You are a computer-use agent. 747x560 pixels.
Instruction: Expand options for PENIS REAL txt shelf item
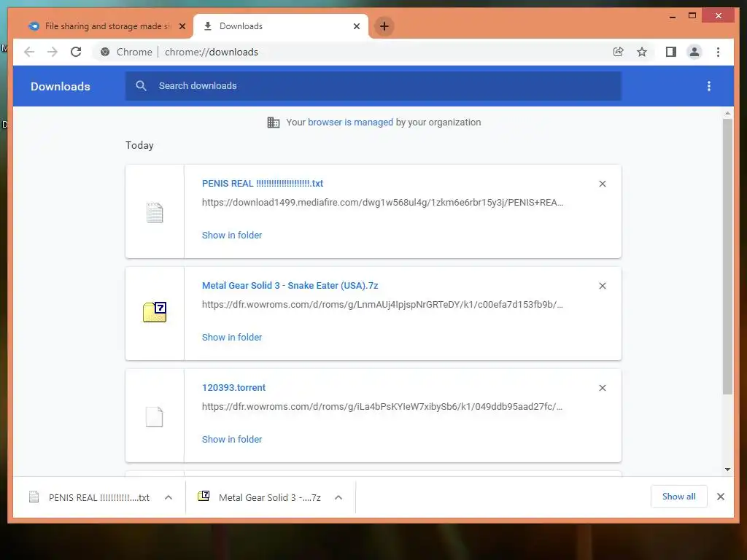(169, 497)
